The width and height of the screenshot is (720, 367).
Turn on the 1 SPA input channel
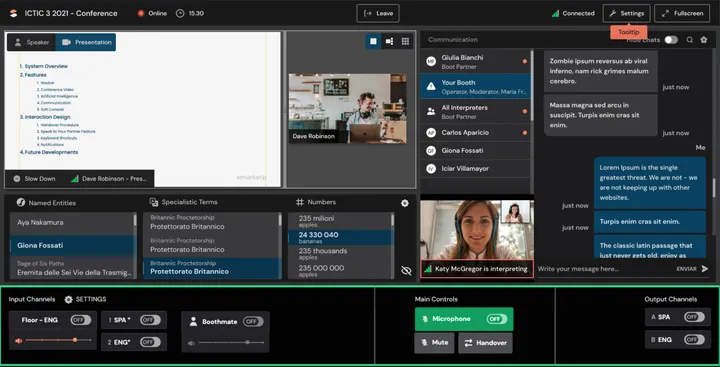[150, 320]
